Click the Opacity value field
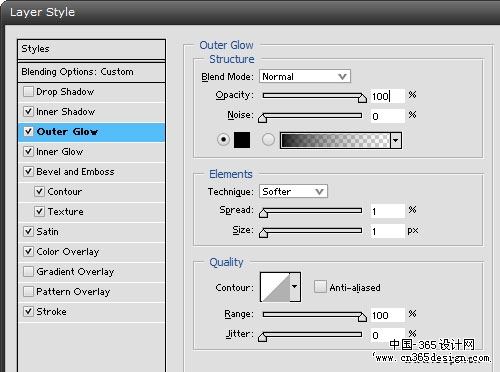This screenshot has height=372, width=500. 388,96
